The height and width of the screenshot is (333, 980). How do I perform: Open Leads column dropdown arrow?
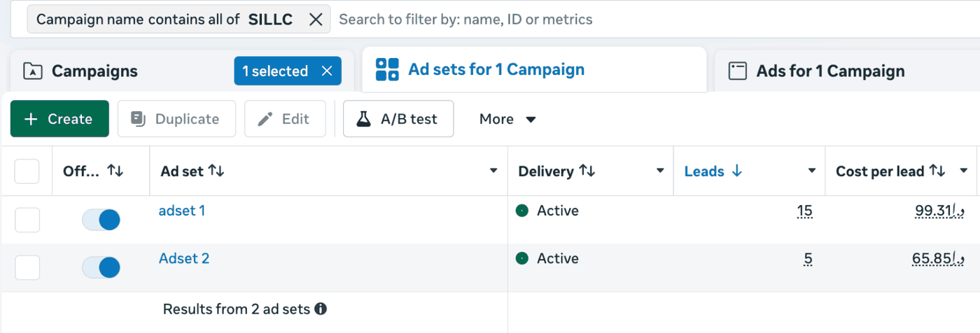point(812,171)
